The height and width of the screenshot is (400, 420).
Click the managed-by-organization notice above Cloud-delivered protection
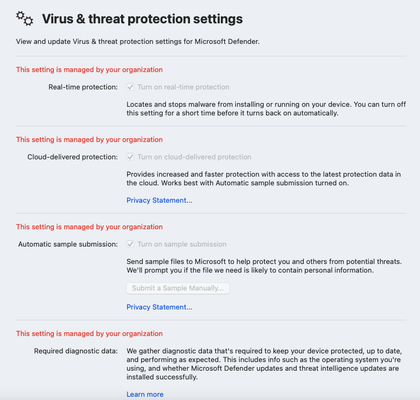89,140
